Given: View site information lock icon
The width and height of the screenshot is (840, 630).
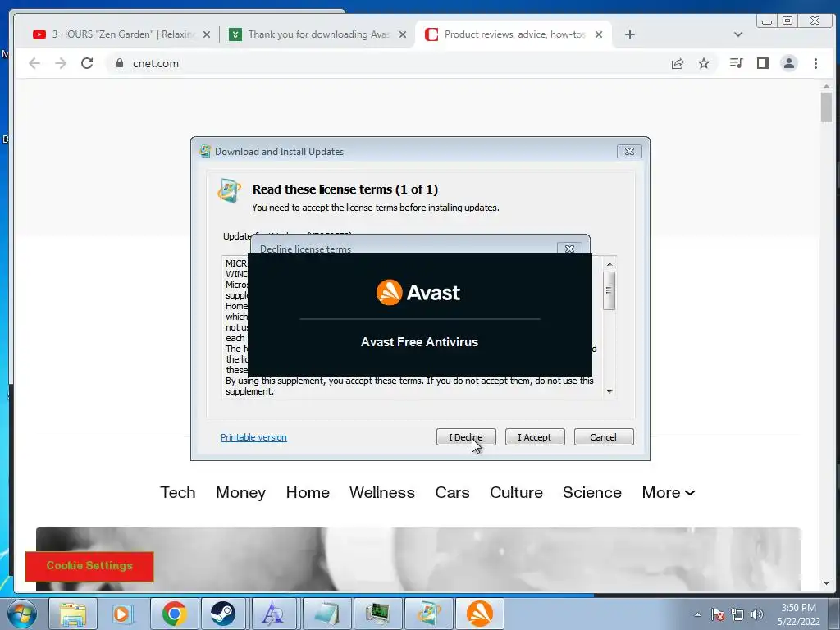Looking at the screenshot, I should click(x=120, y=63).
